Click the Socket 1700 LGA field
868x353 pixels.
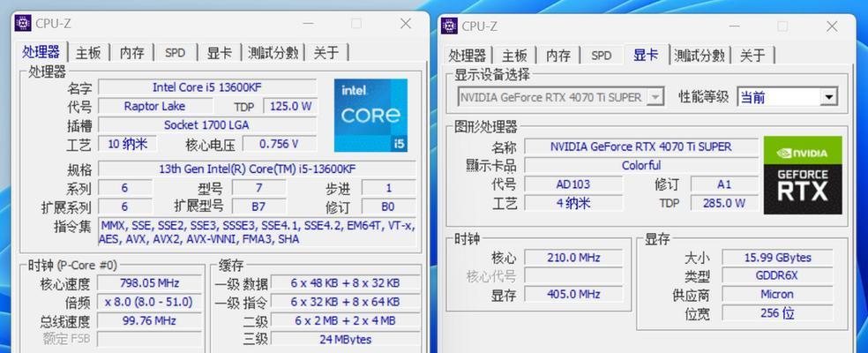[207, 124]
